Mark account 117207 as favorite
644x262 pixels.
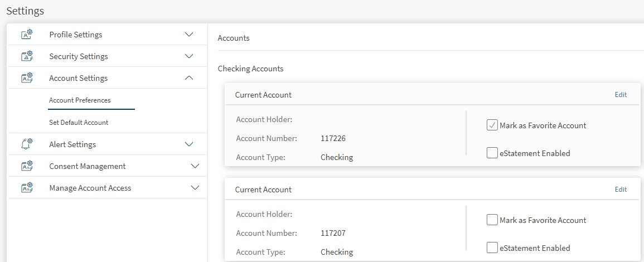click(x=492, y=220)
